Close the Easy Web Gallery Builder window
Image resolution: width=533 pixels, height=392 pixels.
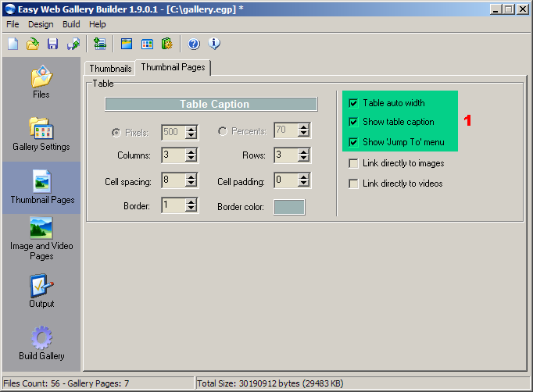coord(523,9)
